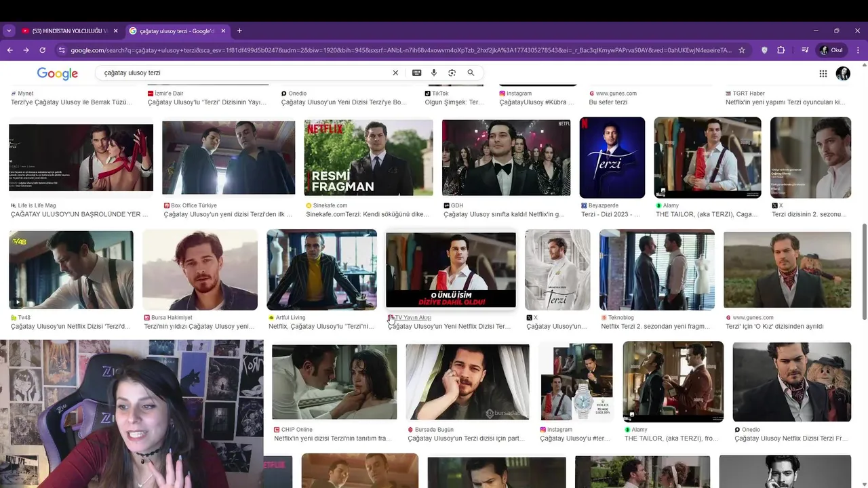Close the HİNDİSTAN YOLCULUĞU tab

115,31
